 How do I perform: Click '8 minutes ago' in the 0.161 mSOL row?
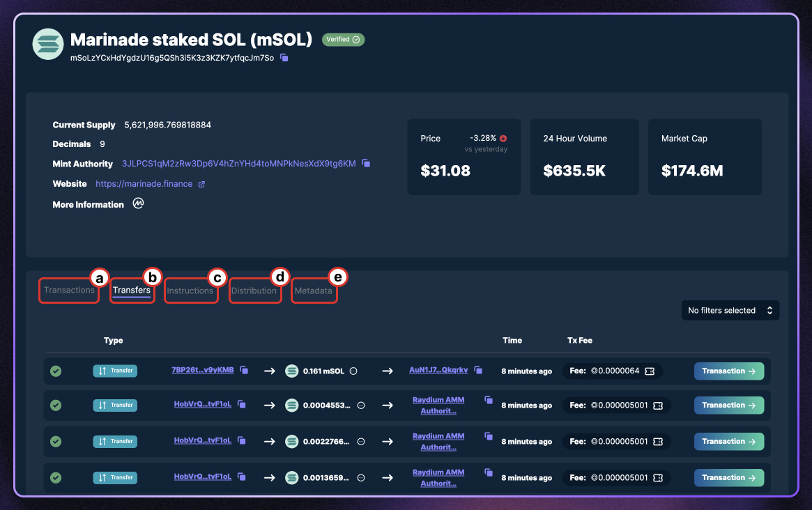click(527, 371)
